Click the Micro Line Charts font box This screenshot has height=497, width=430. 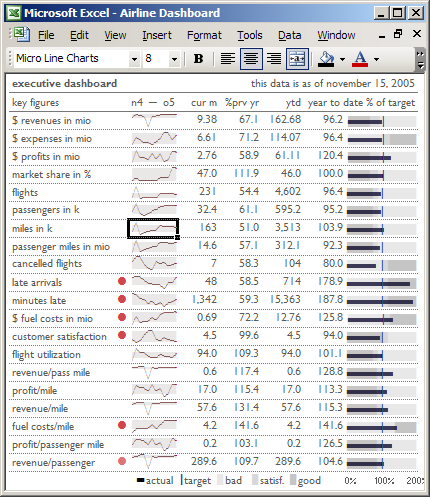pyautogui.click(x=72, y=59)
